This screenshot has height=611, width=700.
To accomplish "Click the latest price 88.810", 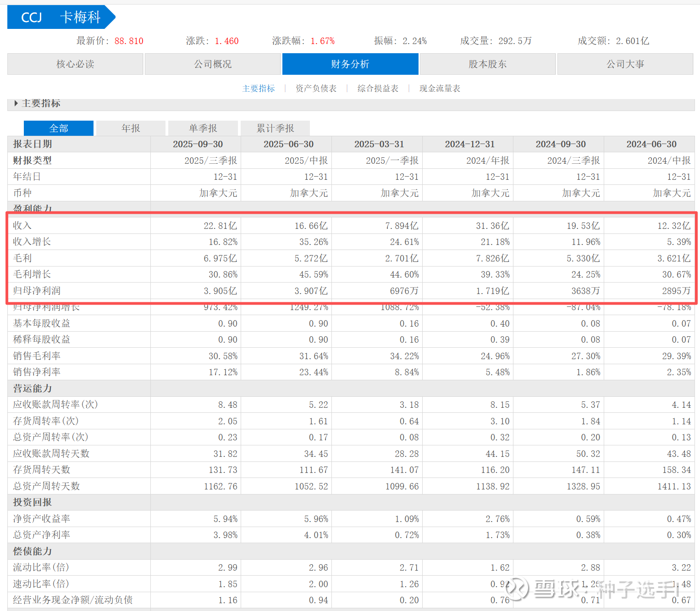I will pos(129,41).
